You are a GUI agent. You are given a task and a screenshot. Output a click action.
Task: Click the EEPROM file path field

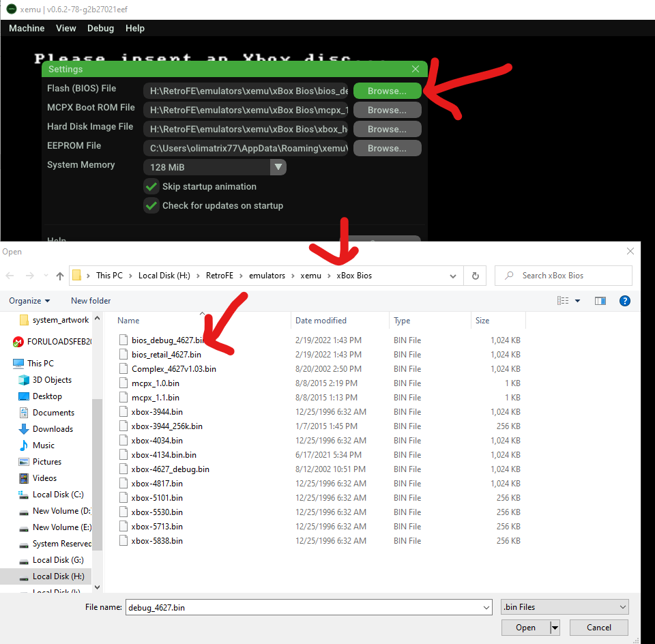tap(246, 148)
